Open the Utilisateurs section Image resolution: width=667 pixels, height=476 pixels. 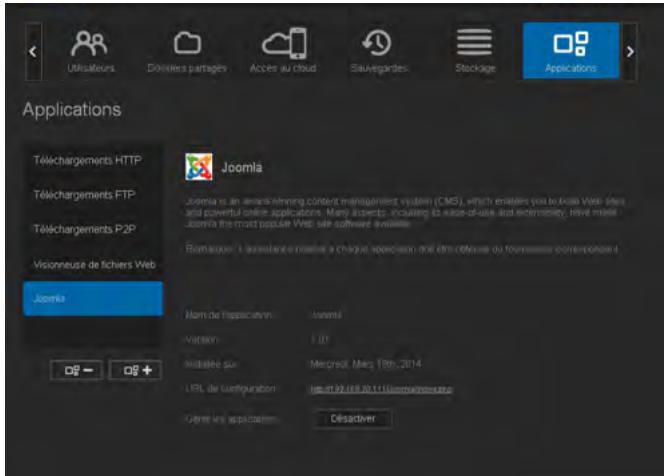tap(90, 51)
